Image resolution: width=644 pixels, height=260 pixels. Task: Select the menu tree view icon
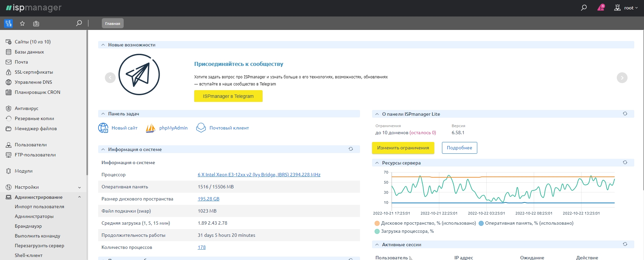[8, 24]
